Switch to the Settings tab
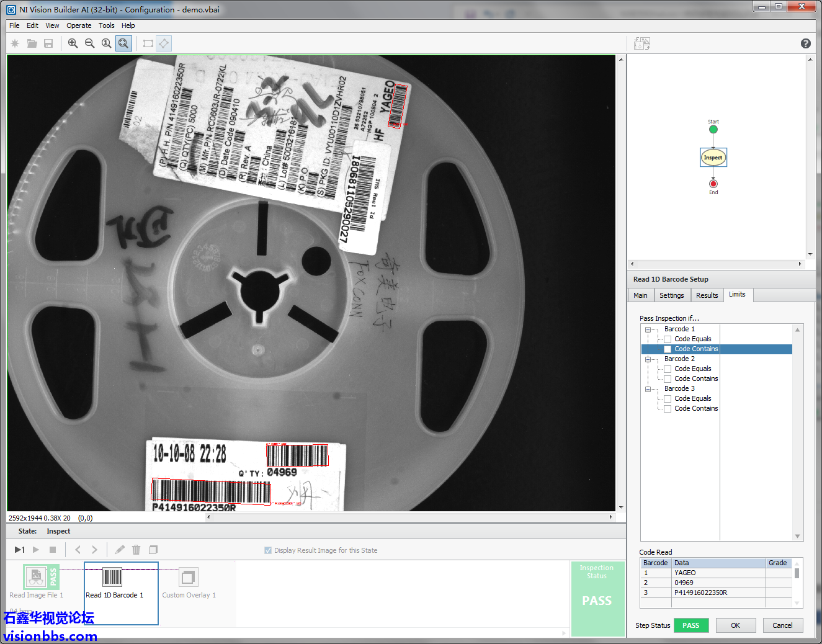Viewport: 822px width, 644px height. [x=671, y=295]
